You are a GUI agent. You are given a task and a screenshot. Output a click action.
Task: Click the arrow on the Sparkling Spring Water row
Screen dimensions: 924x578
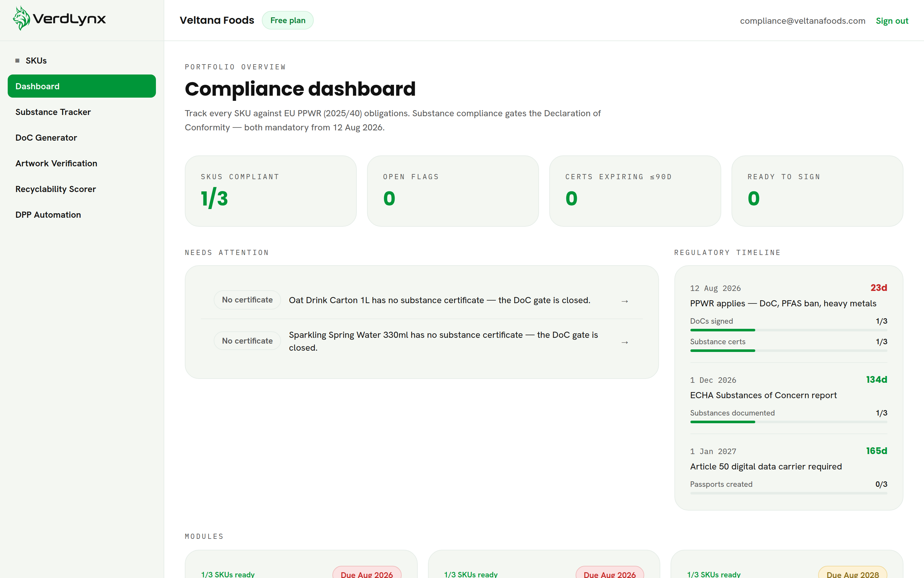point(625,342)
